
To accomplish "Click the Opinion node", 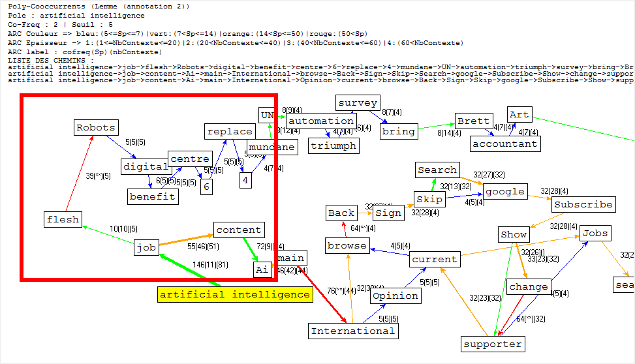I will 395,296.
